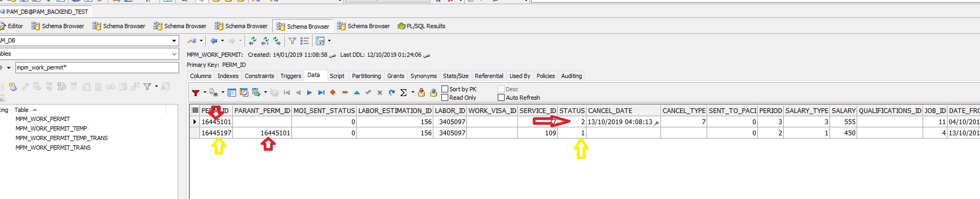This screenshot has height=199, width=980.
Task: Toggle the Read Only checkbox
Action: point(445,98)
